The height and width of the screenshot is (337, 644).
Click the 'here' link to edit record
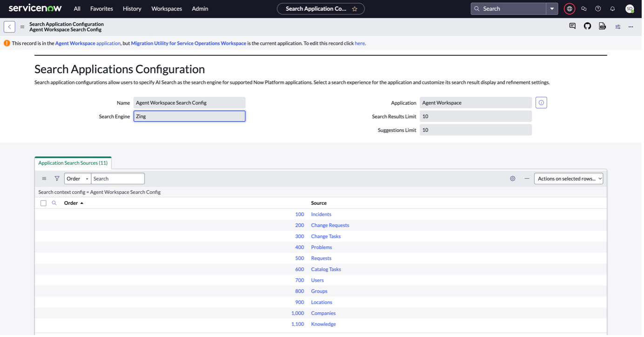pyautogui.click(x=361, y=44)
